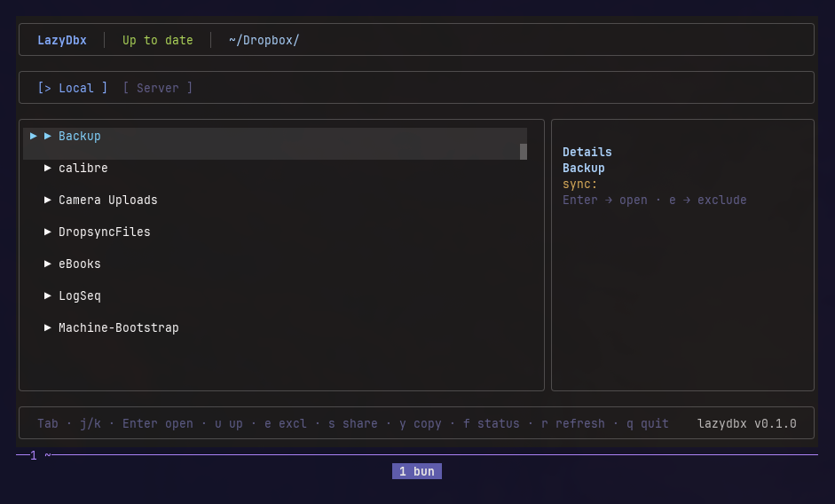The height and width of the screenshot is (504, 835).
Task: Expand the LogSeq folder triangle
Action: tap(47, 296)
